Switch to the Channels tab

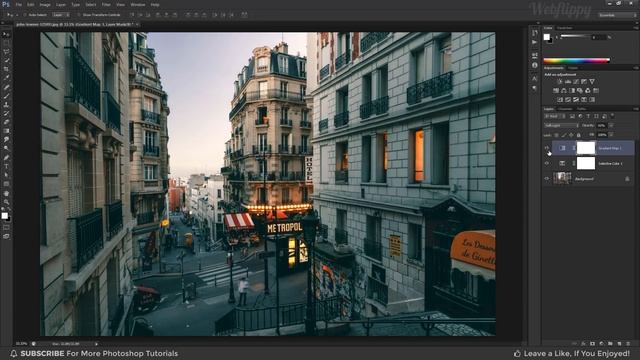coord(565,109)
